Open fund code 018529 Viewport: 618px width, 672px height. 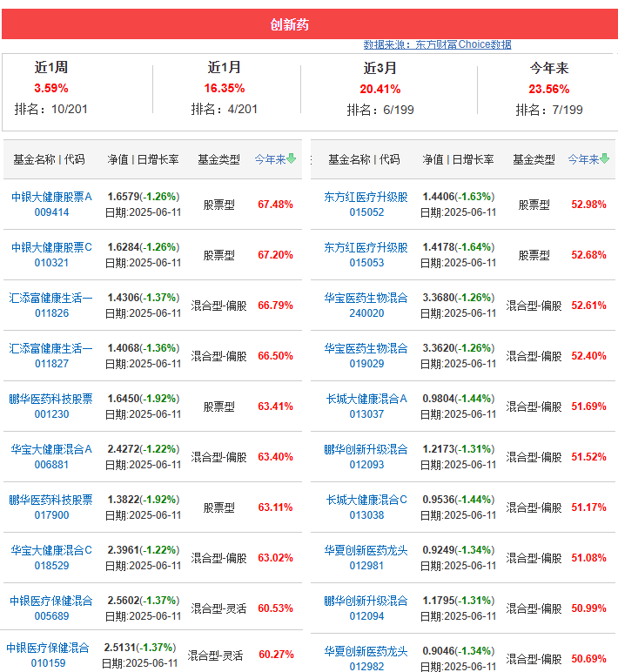pyautogui.click(x=51, y=566)
